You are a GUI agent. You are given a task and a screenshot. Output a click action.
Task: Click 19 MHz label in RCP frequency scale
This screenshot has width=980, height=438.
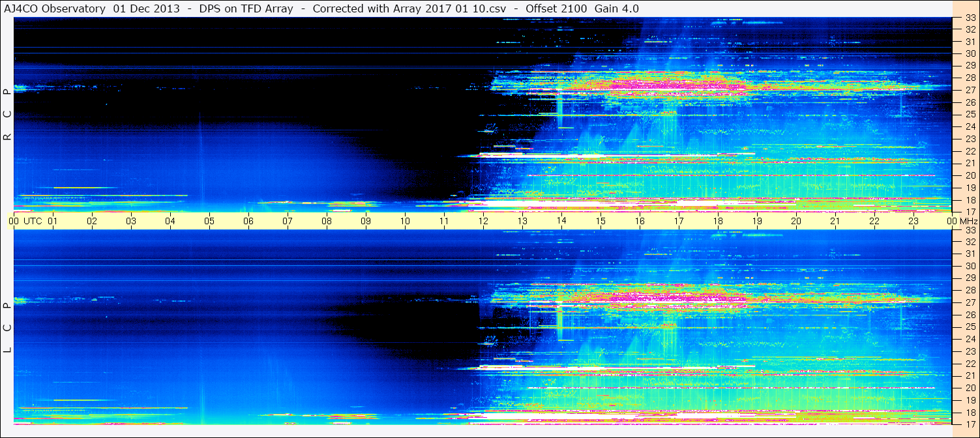point(970,188)
